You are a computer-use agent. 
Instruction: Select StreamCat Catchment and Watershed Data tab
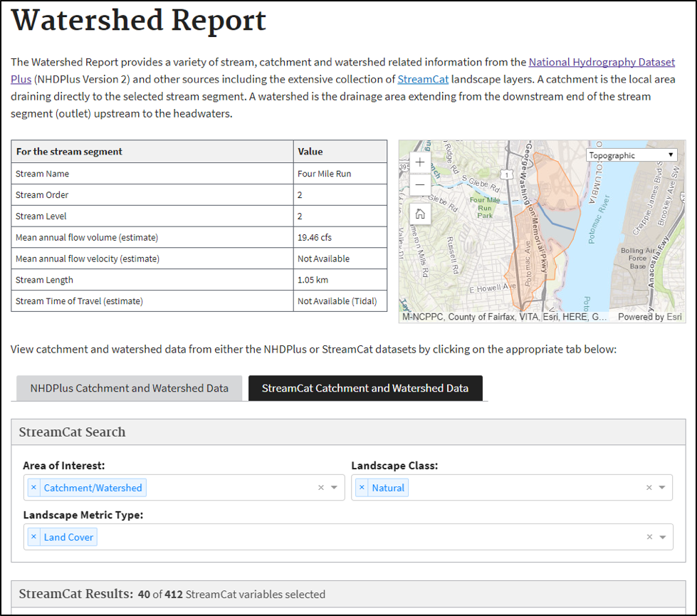[x=365, y=388]
